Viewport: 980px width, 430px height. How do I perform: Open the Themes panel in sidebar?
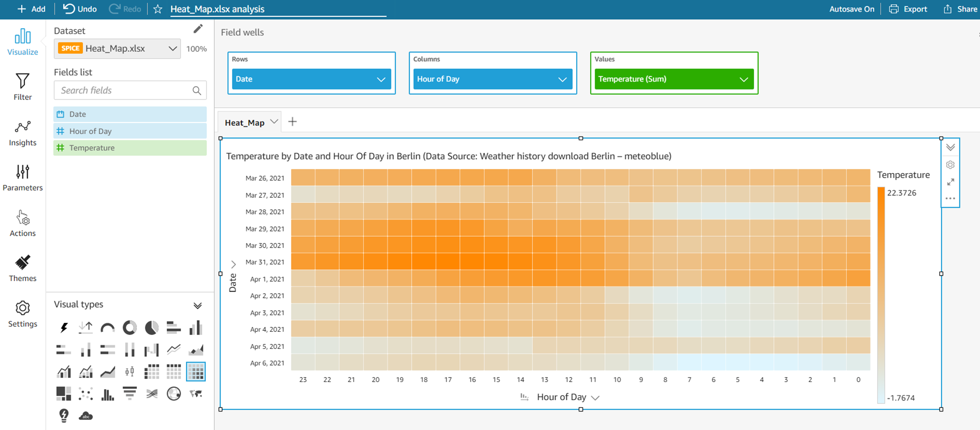pyautogui.click(x=23, y=268)
